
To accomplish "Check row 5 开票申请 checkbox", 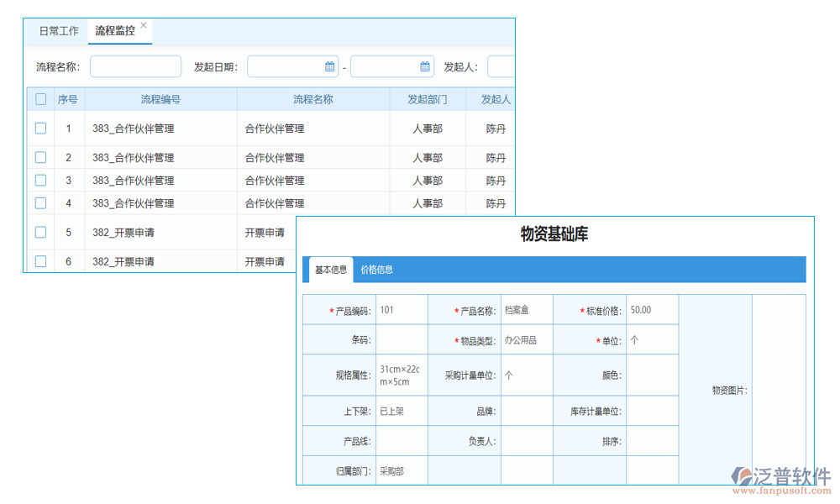I will pyautogui.click(x=40, y=233).
